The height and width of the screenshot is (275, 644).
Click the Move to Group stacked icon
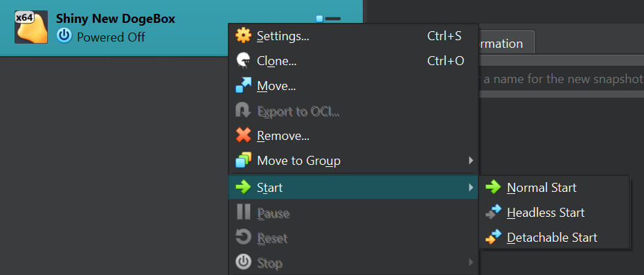(x=244, y=160)
